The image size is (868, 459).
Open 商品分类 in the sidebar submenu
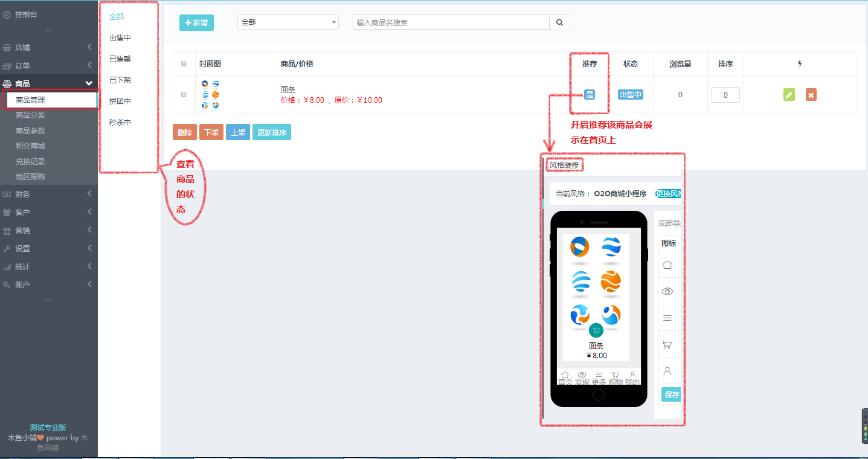30,115
